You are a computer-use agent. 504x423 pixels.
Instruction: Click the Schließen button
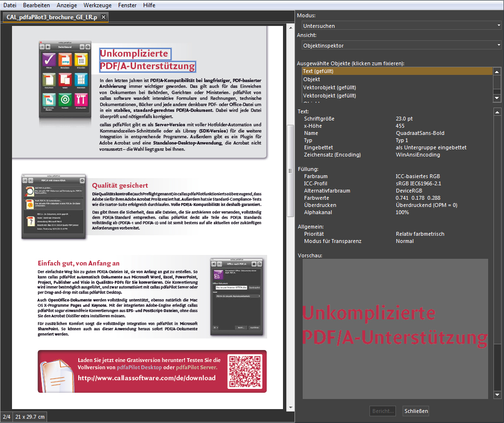pyautogui.click(x=416, y=411)
